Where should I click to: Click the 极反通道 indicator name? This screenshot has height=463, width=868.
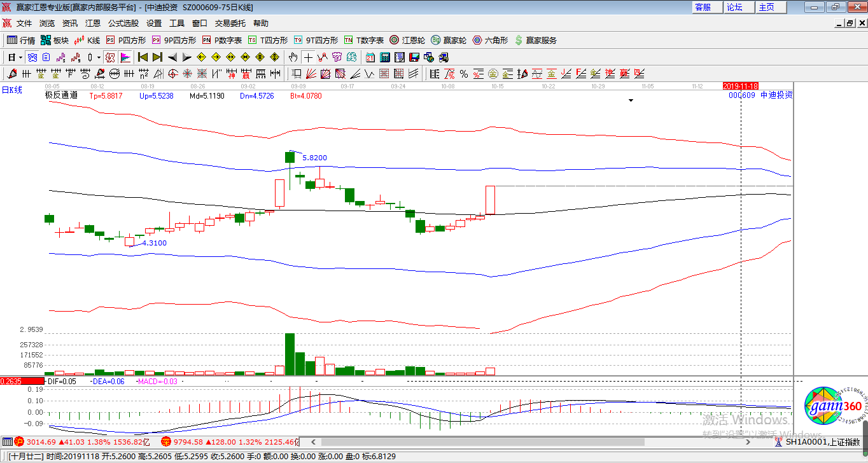tap(61, 95)
